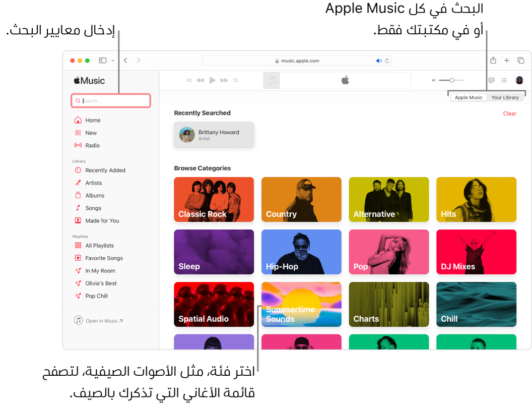Skip to the next track
This screenshot has height=405, width=532.
(x=224, y=80)
